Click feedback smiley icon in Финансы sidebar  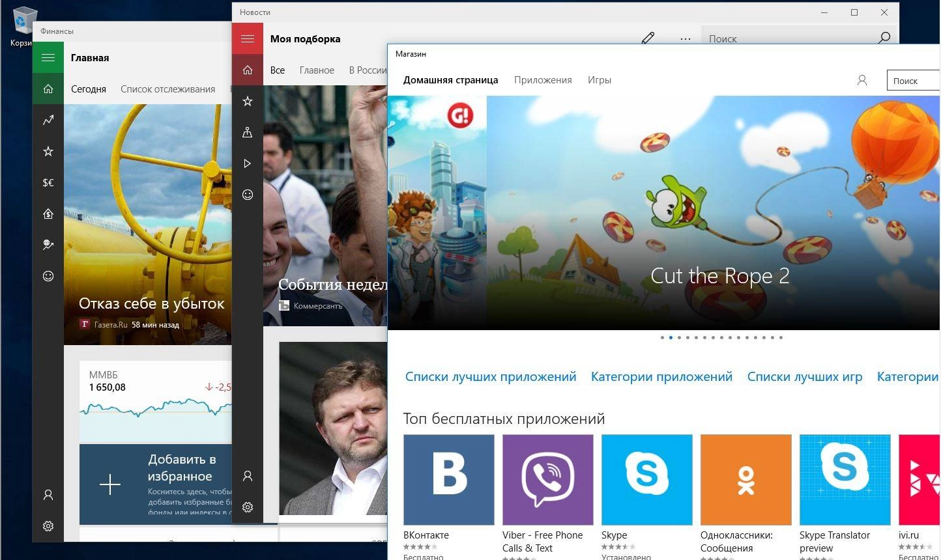(x=48, y=277)
